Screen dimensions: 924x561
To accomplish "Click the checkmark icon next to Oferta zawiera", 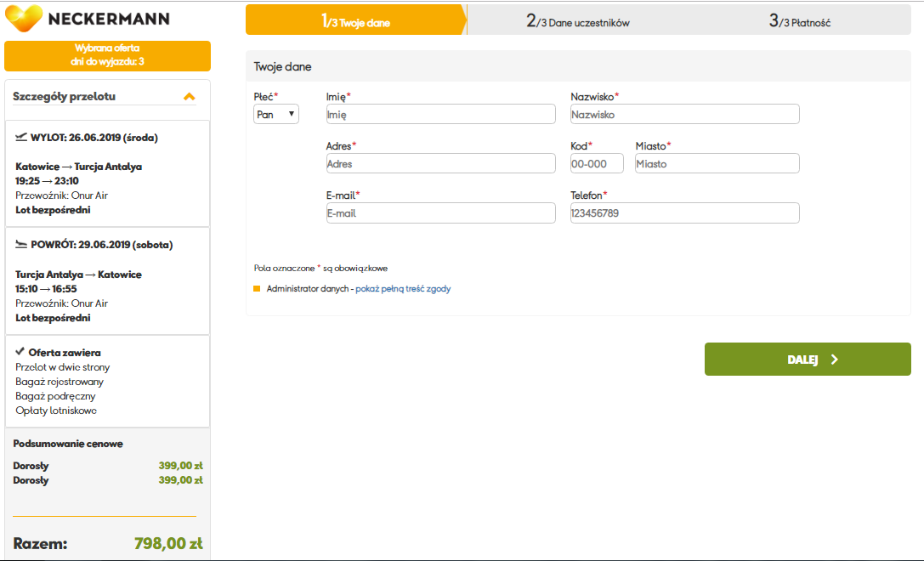I will pos(20,351).
